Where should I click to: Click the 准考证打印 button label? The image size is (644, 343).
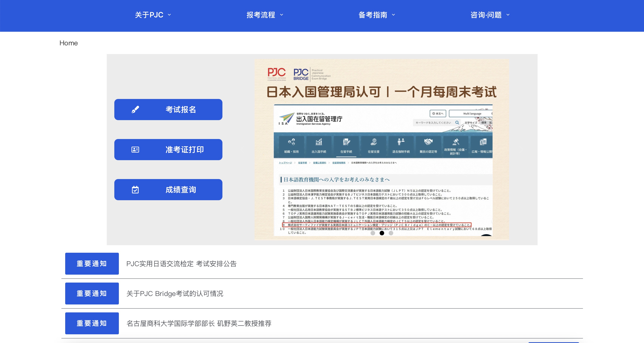click(x=184, y=149)
